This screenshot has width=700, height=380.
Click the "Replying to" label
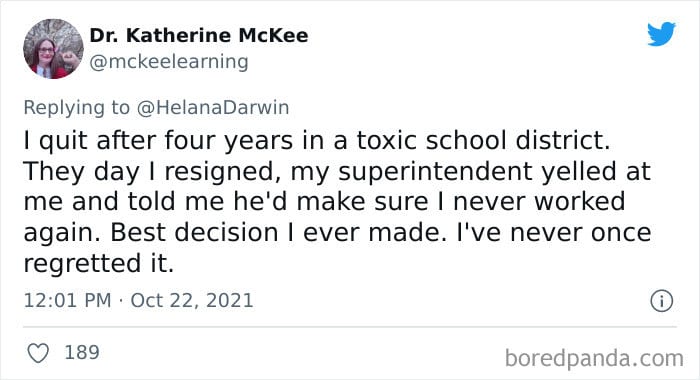click(x=76, y=108)
